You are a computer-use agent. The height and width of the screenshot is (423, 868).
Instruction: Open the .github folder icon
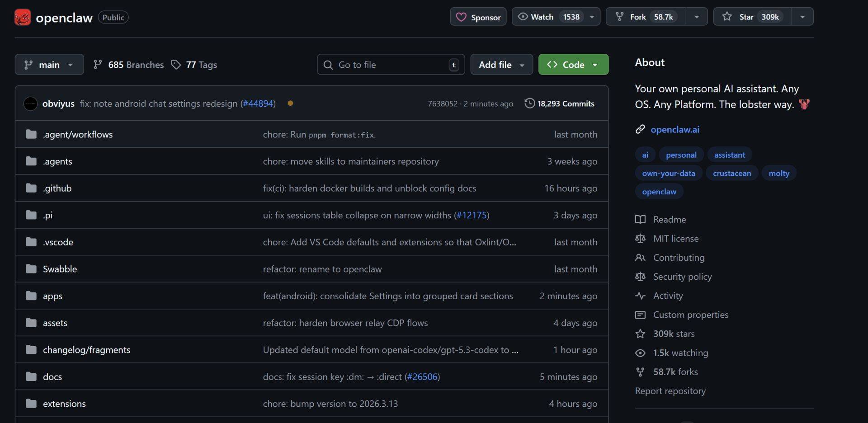click(31, 188)
